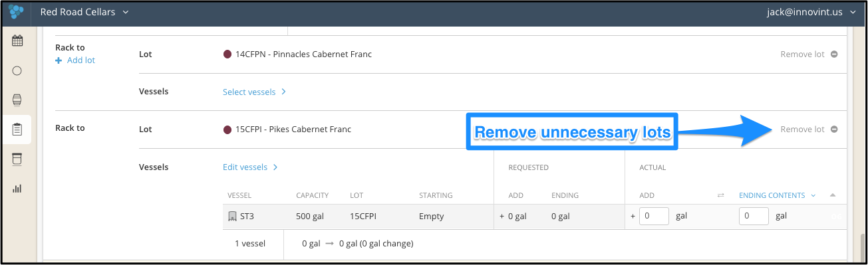Click minus icon removing 14CFPN lot
868x265 pixels.
pos(834,54)
